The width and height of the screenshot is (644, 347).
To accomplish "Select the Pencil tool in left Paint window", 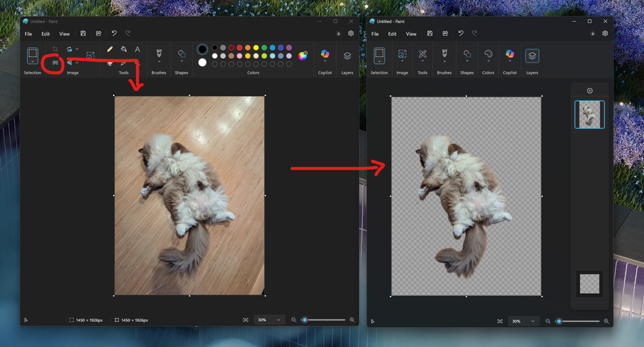I will [x=110, y=49].
